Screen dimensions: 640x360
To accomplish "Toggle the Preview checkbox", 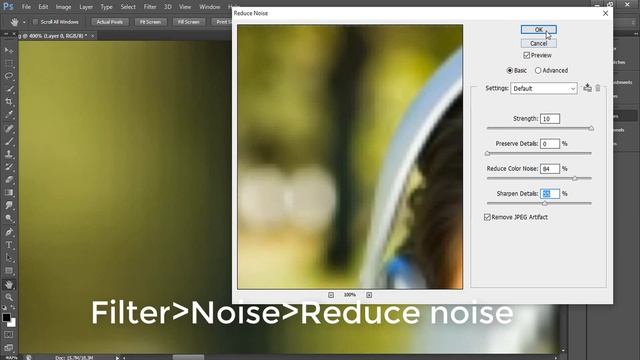I will [x=527, y=55].
